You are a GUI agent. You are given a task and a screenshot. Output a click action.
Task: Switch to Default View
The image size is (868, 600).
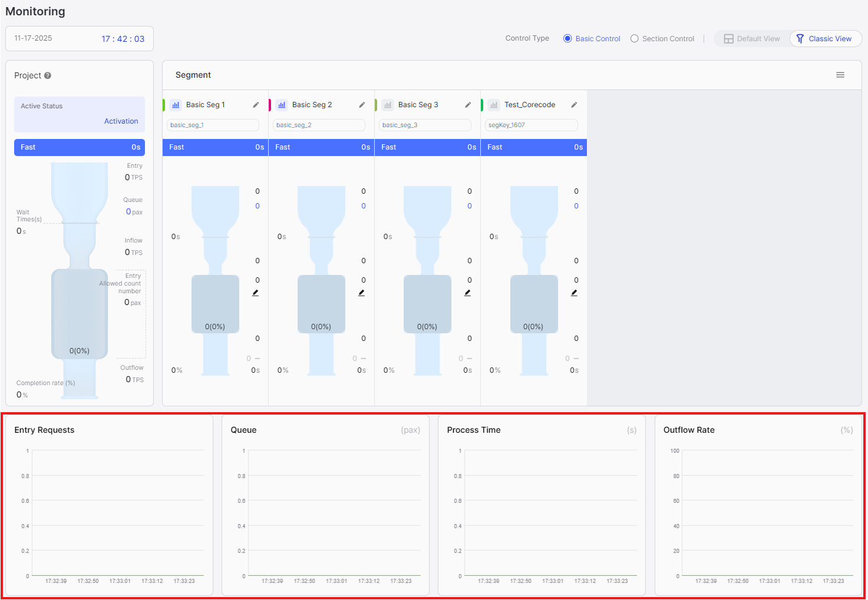pos(752,39)
